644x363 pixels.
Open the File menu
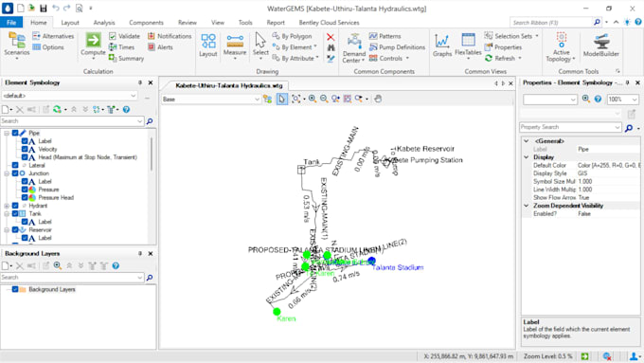pos(11,23)
